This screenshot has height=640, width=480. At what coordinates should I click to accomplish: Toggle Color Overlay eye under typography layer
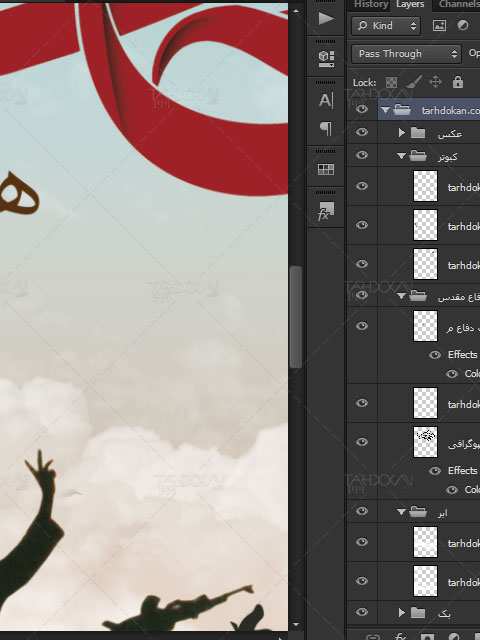451,490
